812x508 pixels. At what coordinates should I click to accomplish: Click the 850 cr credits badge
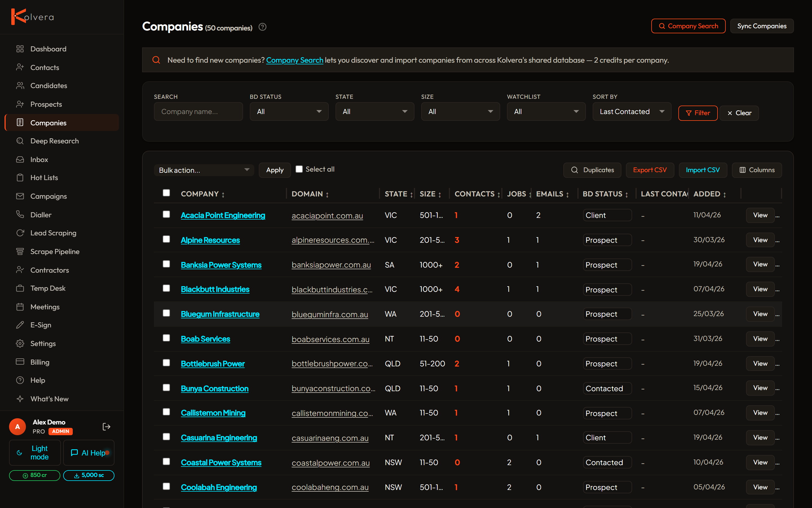[x=35, y=476]
